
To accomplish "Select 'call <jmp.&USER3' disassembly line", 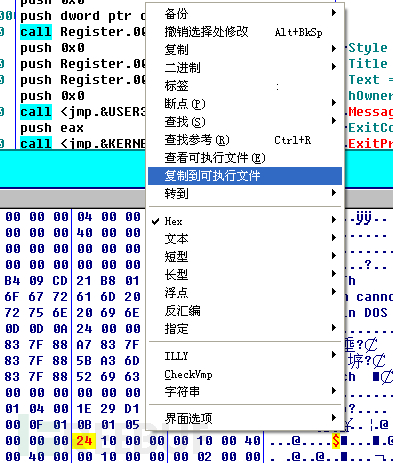I will click(x=83, y=112).
